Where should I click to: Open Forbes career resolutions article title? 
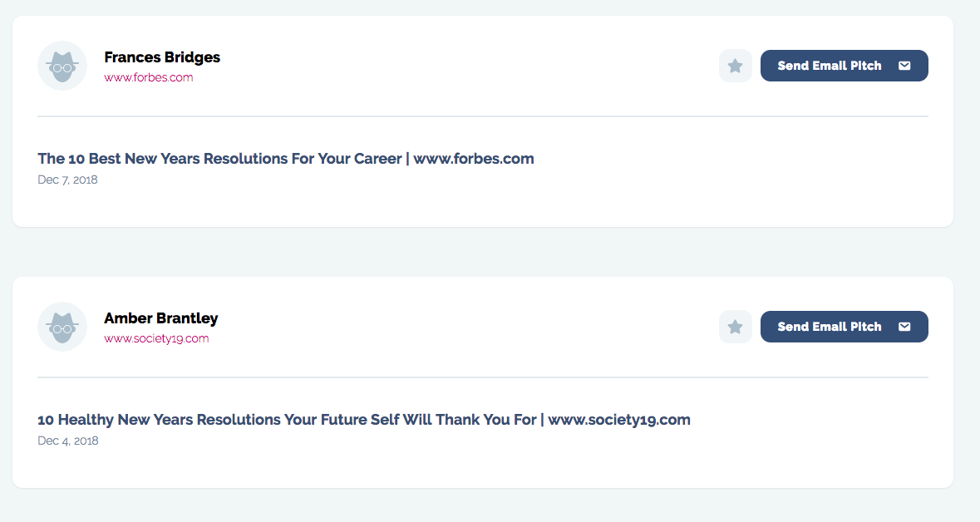tap(286, 159)
